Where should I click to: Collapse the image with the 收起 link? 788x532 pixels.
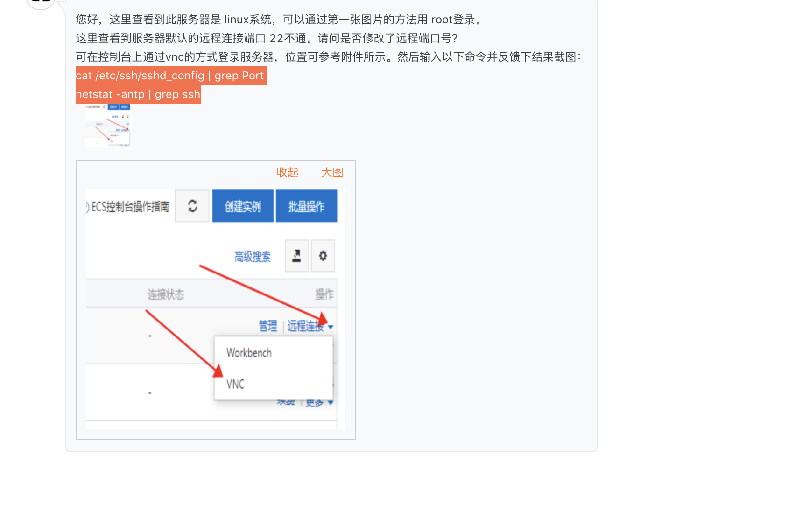[x=288, y=172]
